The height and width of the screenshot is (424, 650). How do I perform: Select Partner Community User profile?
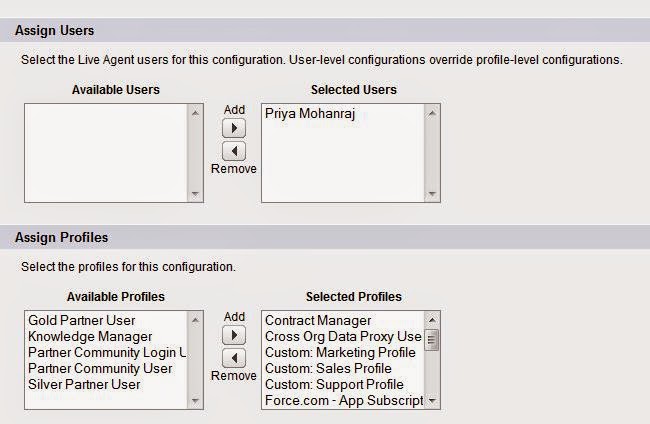click(100, 368)
